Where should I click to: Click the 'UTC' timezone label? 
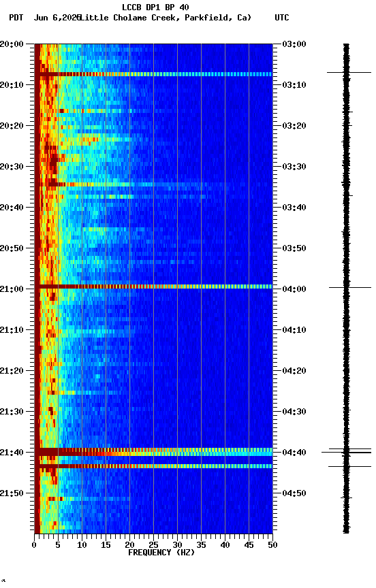pyautogui.click(x=282, y=18)
